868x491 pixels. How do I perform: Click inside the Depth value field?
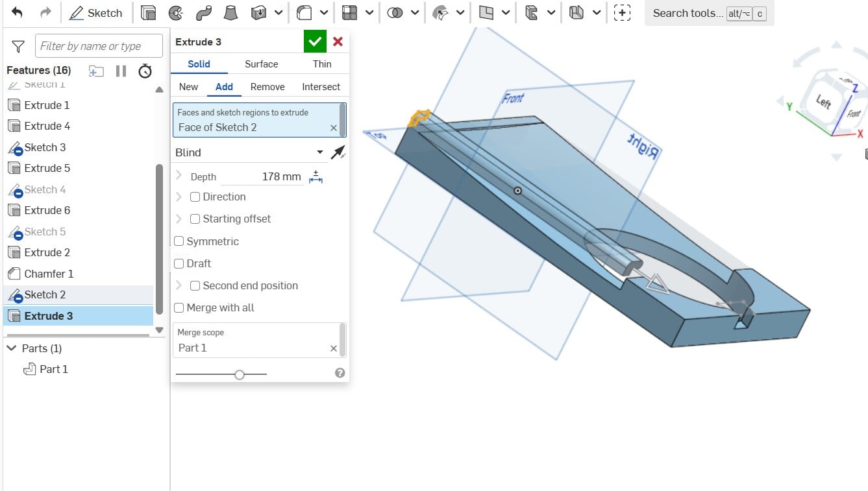(281, 176)
